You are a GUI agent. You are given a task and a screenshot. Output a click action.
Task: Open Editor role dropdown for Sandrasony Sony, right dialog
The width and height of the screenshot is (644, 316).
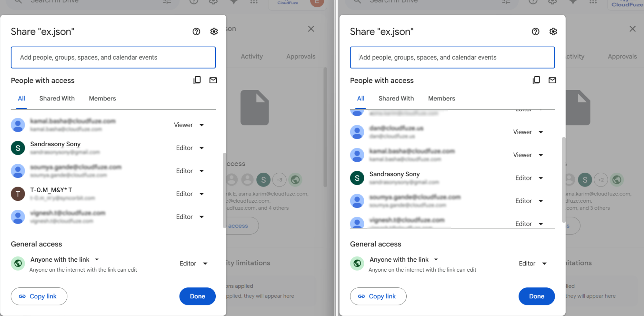pos(529,178)
